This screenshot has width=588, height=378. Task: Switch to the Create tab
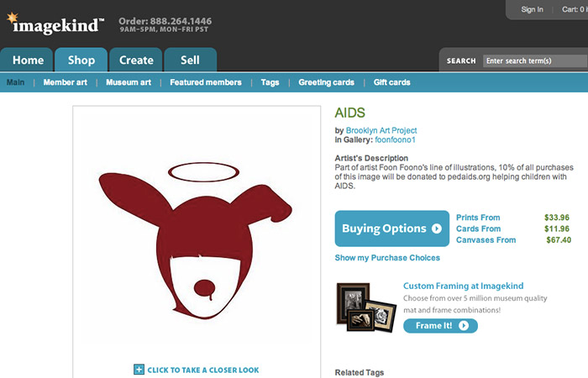click(136, 60)
